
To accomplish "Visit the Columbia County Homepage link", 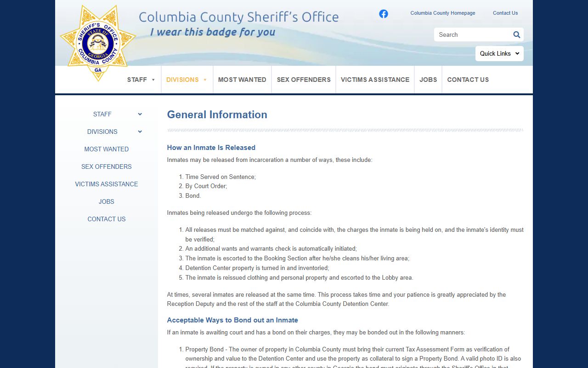I will click(443, 13).
